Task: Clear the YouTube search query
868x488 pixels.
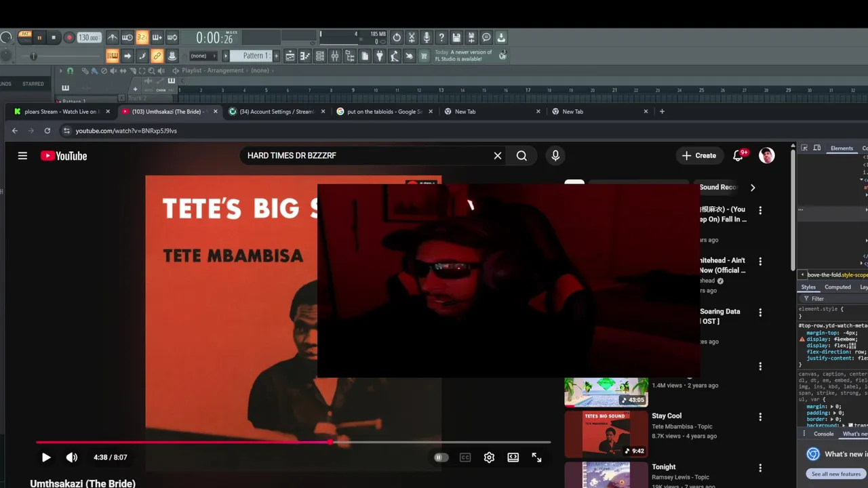Action: click(x=498, y=156)
